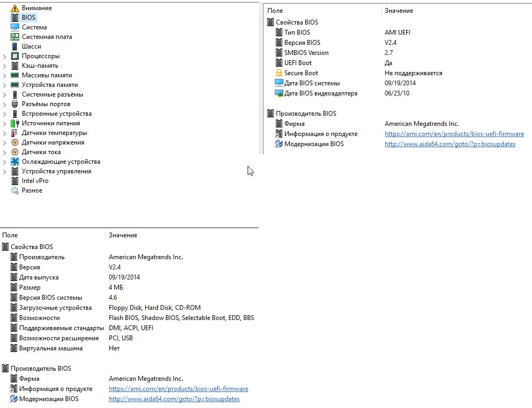Expand the Разъёмы портов tree node
The width and height of the screenshot is (532, 408).
[x=4, y=105]
